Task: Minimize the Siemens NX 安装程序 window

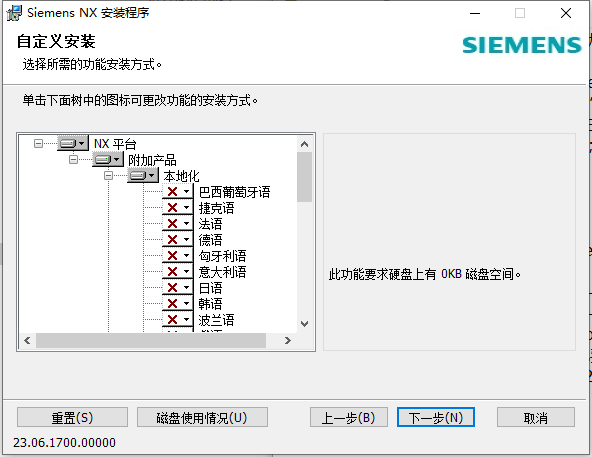Action: click(x=475, y=13)
